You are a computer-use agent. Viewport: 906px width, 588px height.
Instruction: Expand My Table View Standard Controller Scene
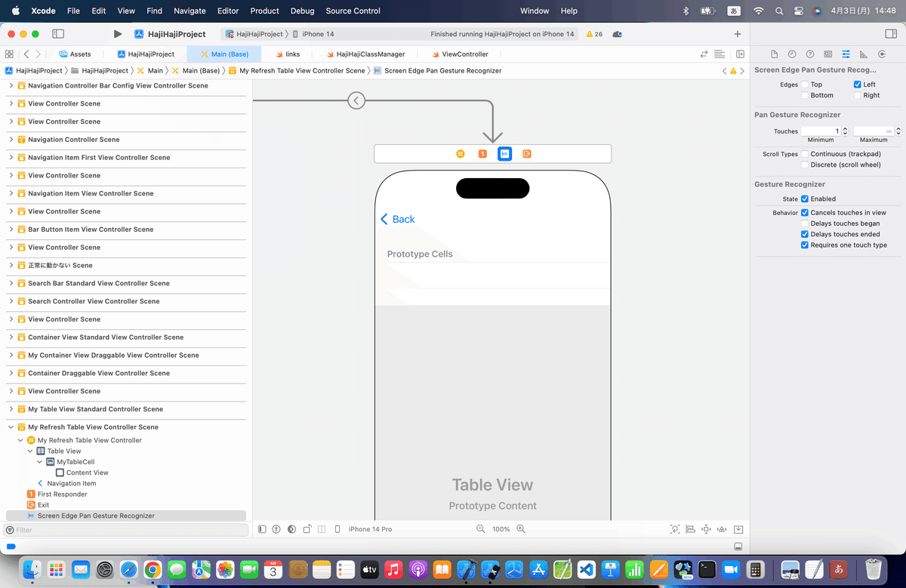[x=11, y=409]
